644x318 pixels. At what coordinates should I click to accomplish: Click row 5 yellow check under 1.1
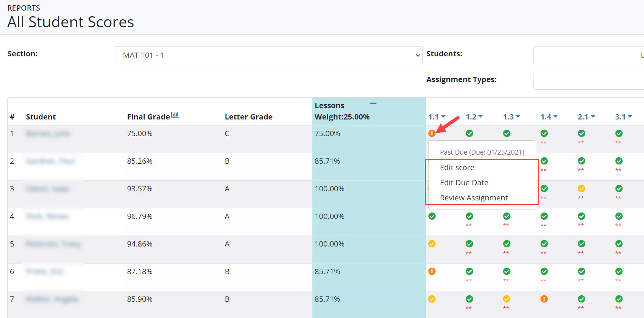coord(432,244)
